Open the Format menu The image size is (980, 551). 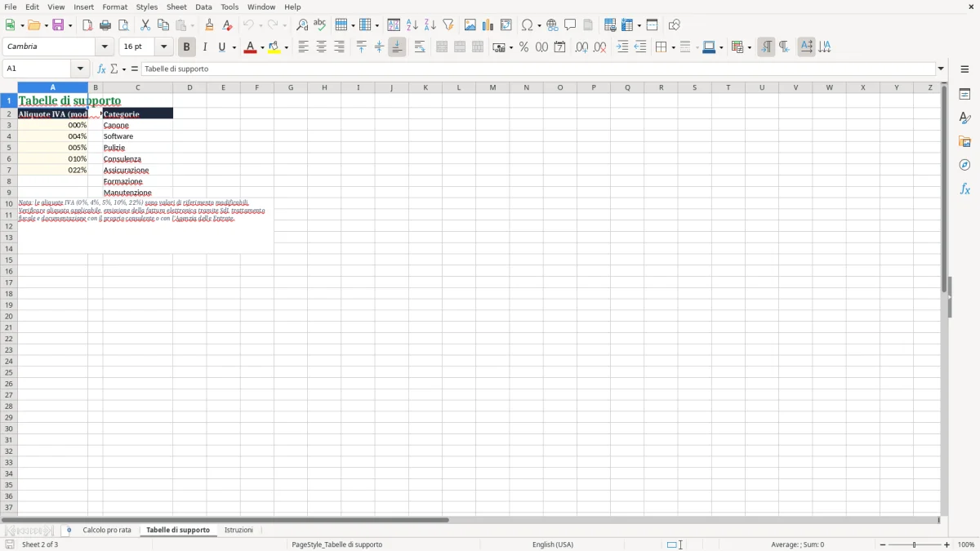114,7
